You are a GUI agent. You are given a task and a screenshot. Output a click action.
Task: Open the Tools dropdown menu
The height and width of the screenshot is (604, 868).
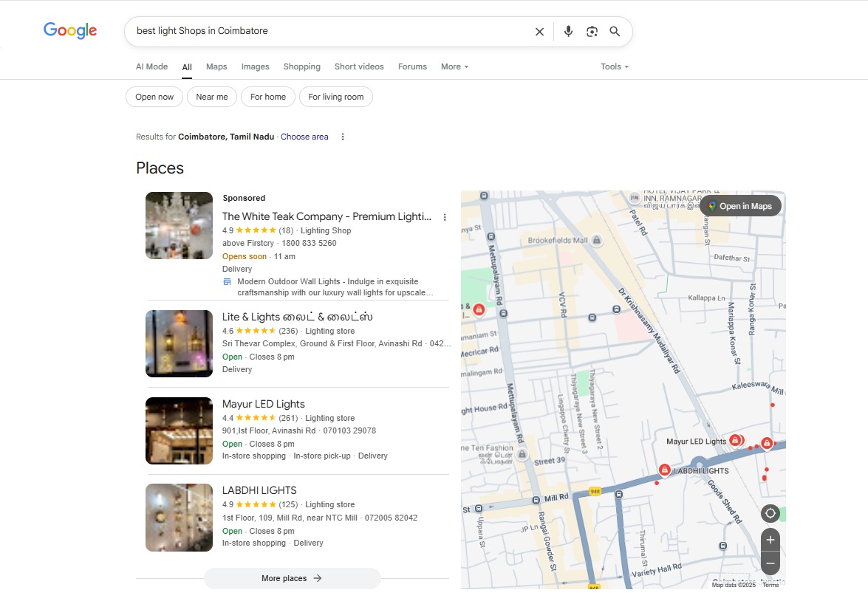coord(614,66)
